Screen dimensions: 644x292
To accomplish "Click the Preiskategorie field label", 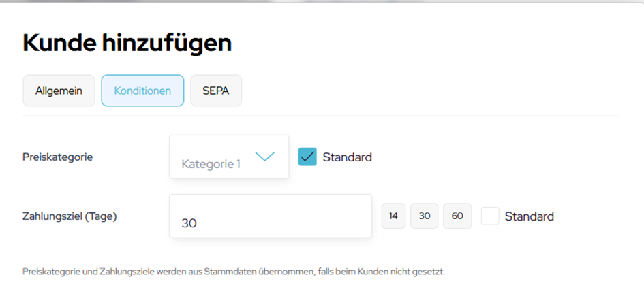I will pos(58,157).
